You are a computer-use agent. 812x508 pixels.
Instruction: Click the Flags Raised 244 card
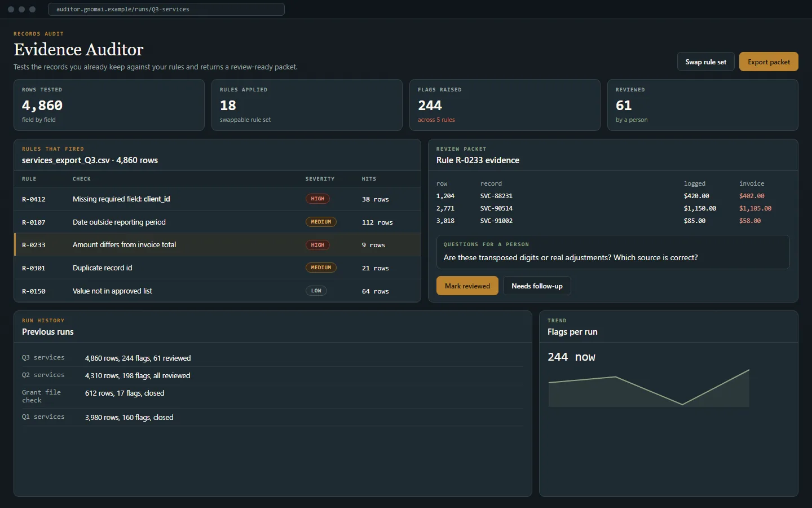click(x=505, y=105)
